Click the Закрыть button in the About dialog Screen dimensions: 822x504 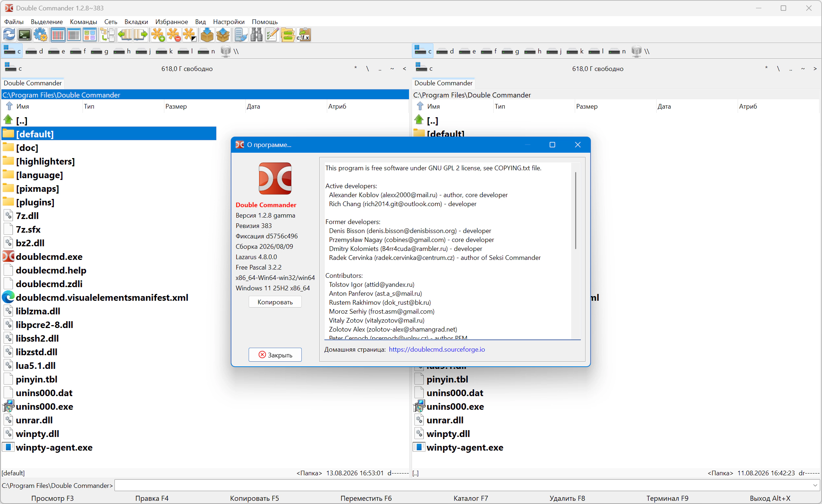tap(275, 355)
